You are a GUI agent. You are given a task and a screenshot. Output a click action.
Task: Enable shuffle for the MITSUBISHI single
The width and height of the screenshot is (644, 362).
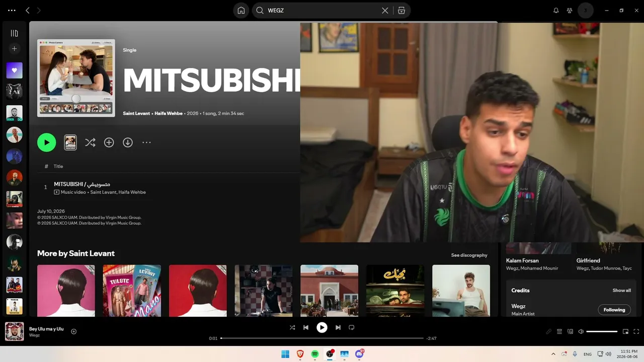pos(90,142)
